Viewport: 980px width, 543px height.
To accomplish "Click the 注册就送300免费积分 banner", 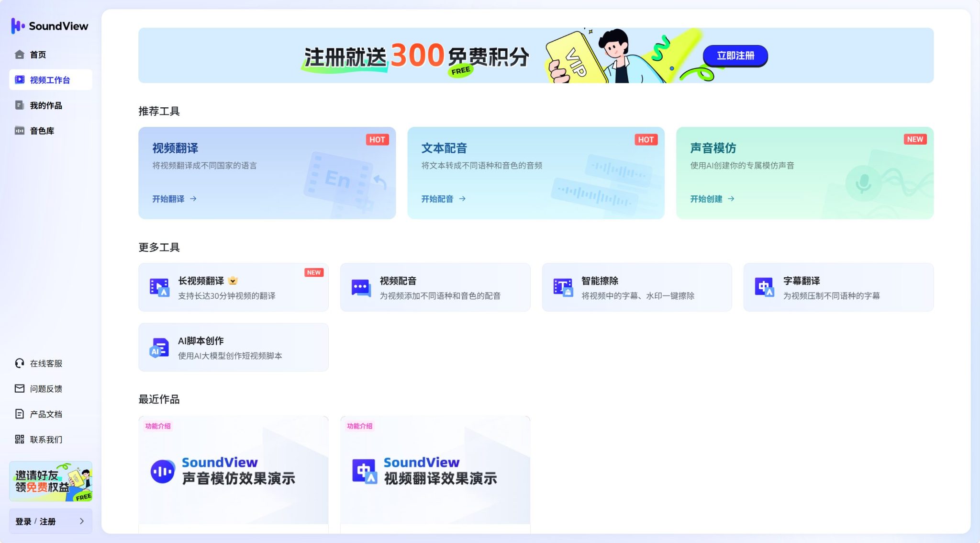I will [536, 56].
